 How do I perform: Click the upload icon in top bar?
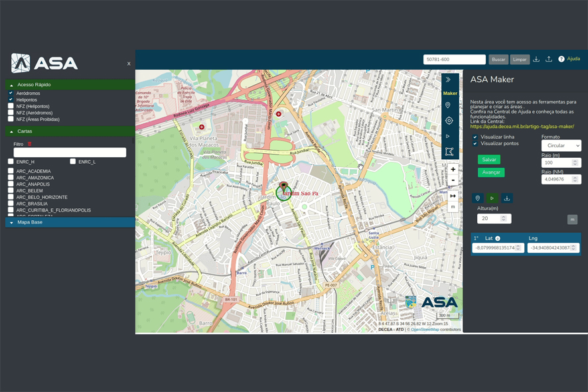[x=549, y=59]
